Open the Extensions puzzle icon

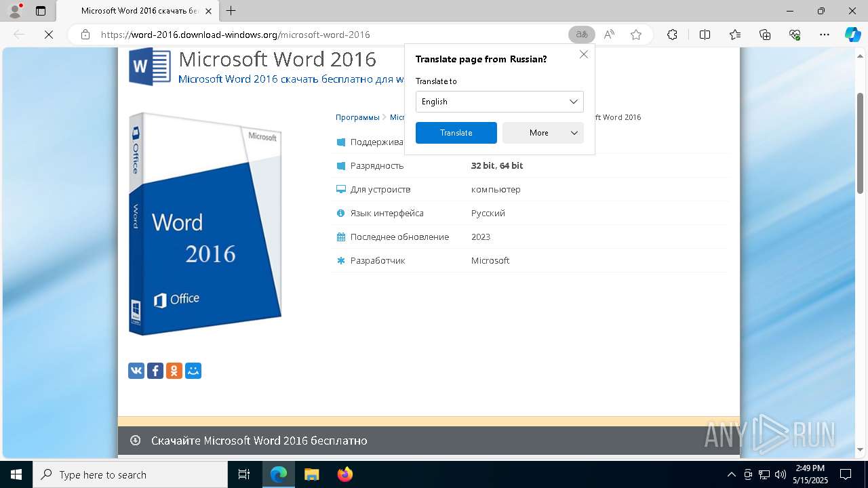pyautogui.click(x=672, y=35)
